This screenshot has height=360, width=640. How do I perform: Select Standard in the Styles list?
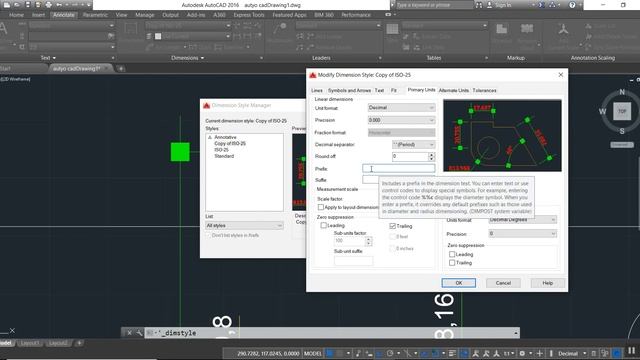pos(224,156)
